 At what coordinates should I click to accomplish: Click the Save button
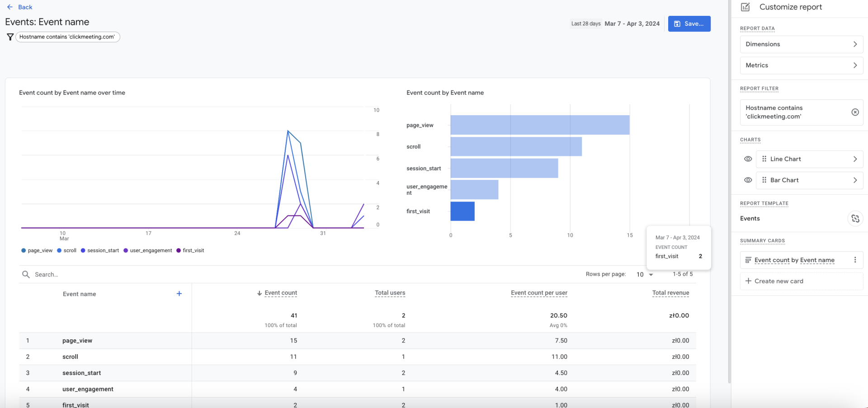(x=689, y=23)
